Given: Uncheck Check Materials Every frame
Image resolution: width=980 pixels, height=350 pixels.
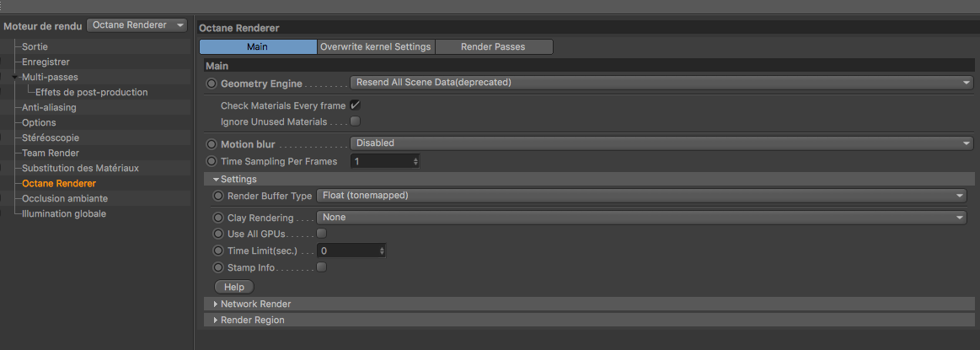Looking at the screenshot, I should click(355, 105).
